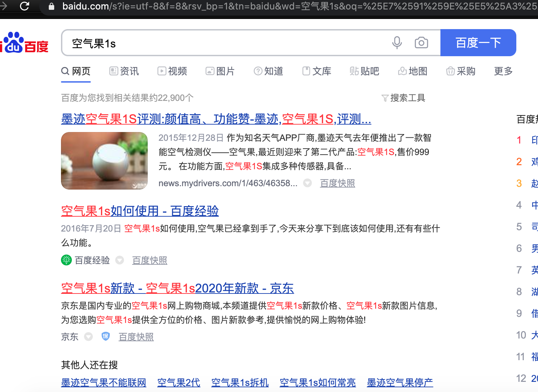Click related search 空气果1s拆机
Image resolution: width=538 pixels, height=392 pixels.
(240, 383)
